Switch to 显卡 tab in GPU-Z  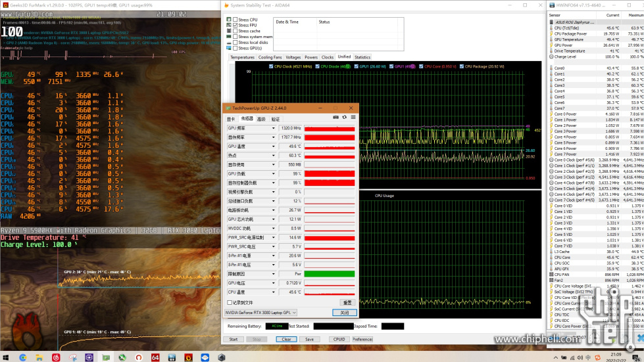tap(232, 119)
